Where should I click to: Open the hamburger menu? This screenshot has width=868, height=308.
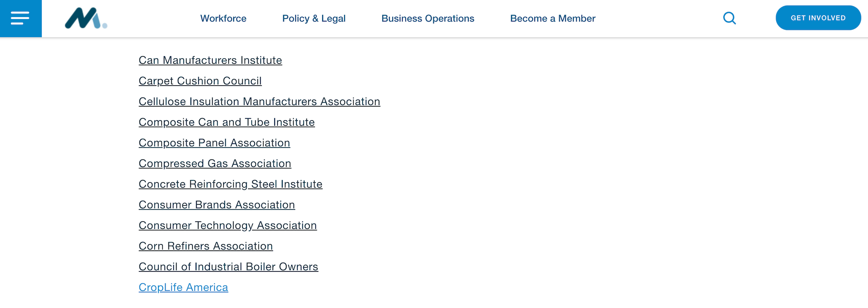[20, 18]
